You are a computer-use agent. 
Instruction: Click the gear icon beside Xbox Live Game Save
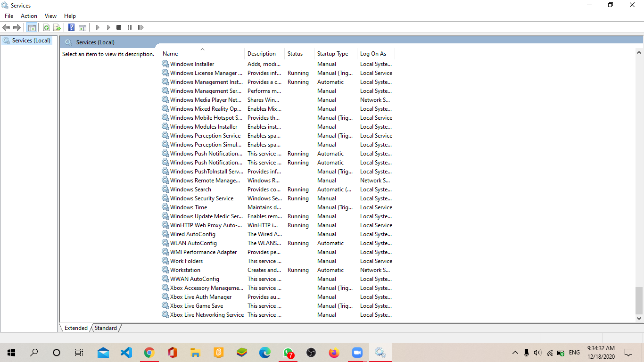[165, 305]
